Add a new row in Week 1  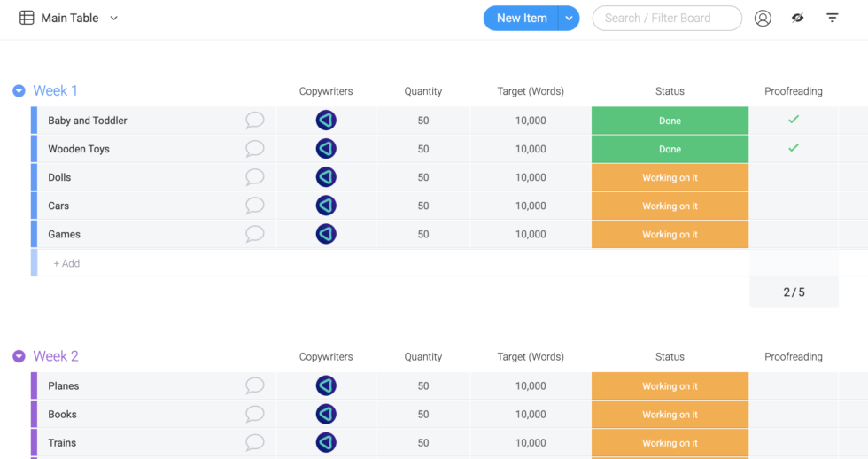tap(66, 263)
